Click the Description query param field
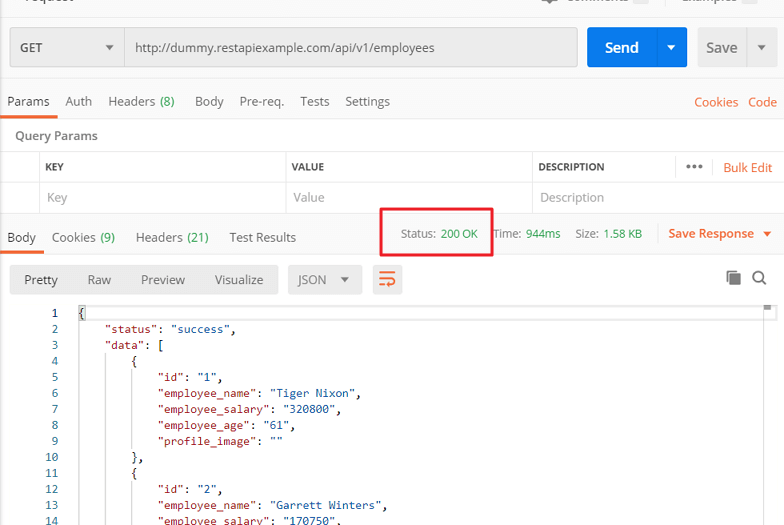The image size is (784, 525). click(x=658, y=198)
